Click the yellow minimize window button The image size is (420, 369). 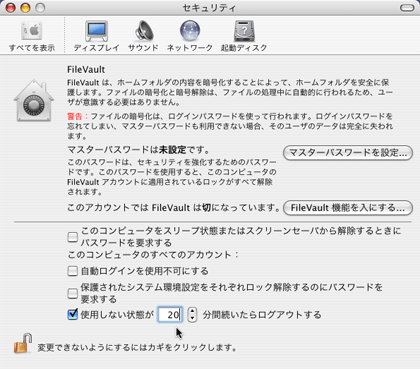pos(25,8)
